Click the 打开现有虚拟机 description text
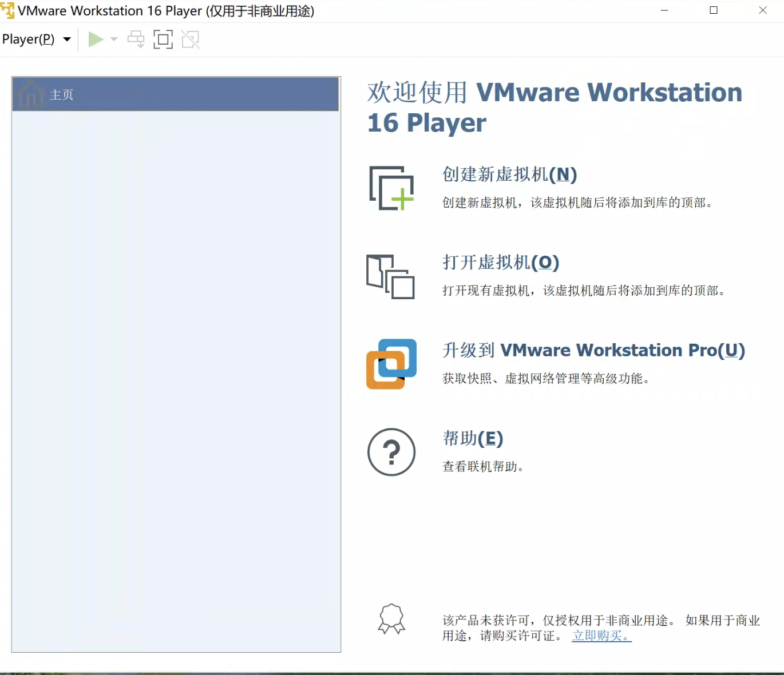The image size is (784, 675). tap(584, 291)
